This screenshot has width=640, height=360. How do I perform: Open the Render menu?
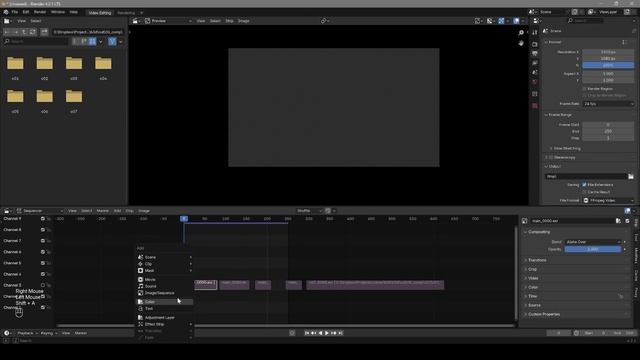point(40,12)
